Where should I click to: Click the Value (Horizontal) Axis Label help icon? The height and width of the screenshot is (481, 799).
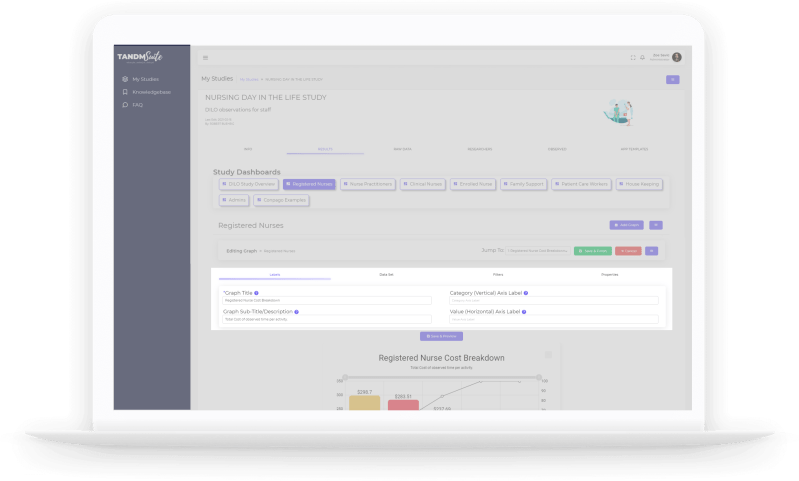pyautogui.click(x=524, y=312)
